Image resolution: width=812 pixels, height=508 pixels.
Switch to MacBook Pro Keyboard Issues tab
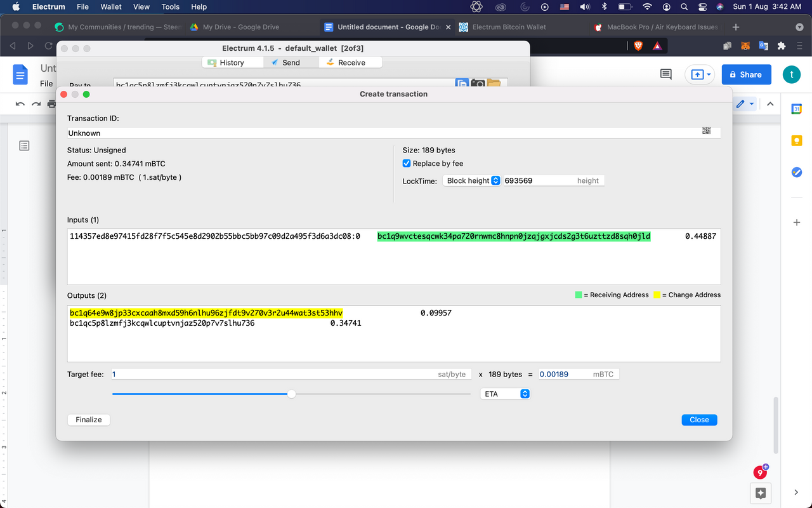pyautogui.click(x=656, y=27)
